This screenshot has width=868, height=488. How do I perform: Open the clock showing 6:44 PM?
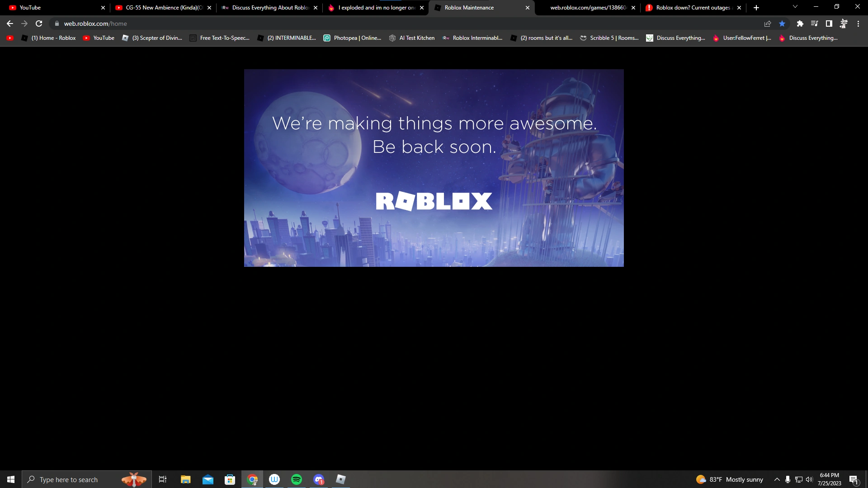click(829, 479)
